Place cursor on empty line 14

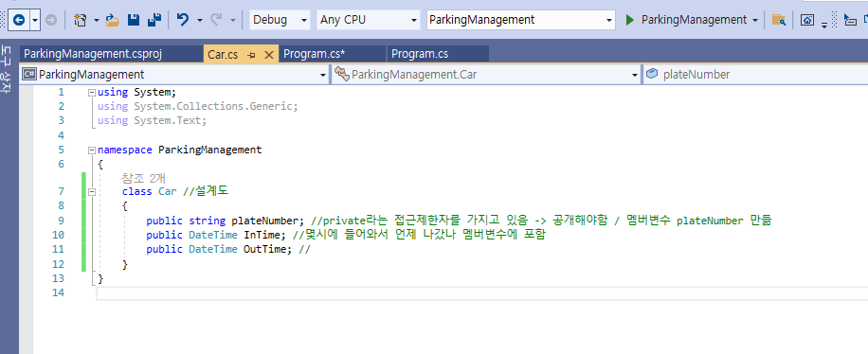tap(481, 293)
